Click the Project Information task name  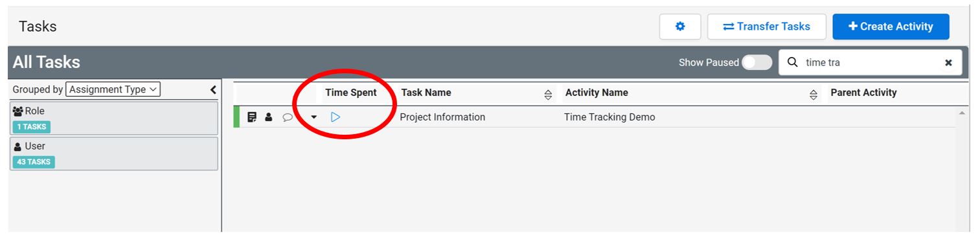pyautogui.click(x=442, y=117)
